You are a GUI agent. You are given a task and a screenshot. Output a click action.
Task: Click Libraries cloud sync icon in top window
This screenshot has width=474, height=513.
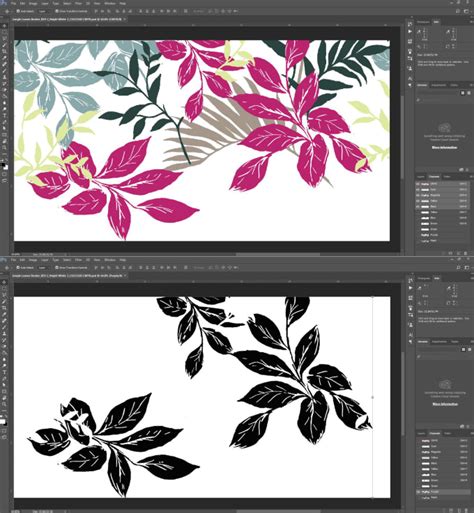[462, 170]
